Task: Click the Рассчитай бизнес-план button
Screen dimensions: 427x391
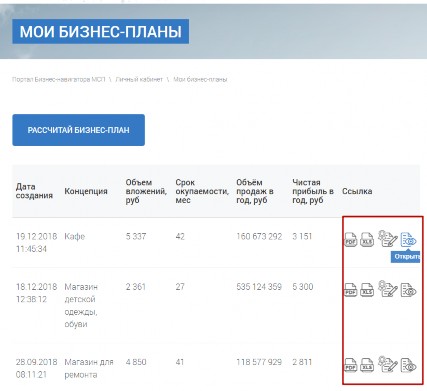Action: (79, 130)
